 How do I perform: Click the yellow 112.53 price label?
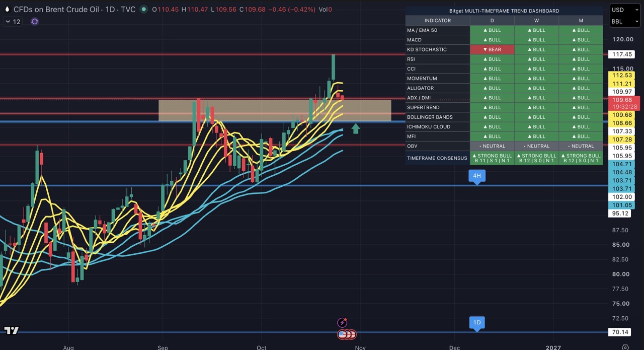tap(622, 76)
